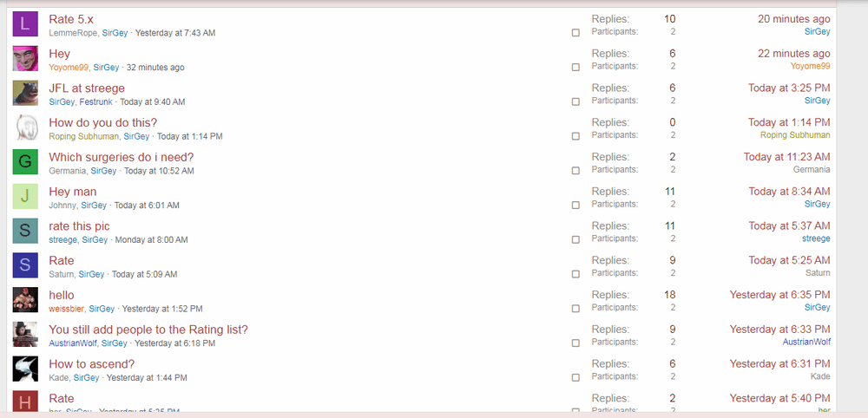Image resolution: width=868 pixels, height=418 pixels.
Task: Click the purple 'L' avatar beside Rate 5.x
Action: pyautogui.click(x=25, y=24)
